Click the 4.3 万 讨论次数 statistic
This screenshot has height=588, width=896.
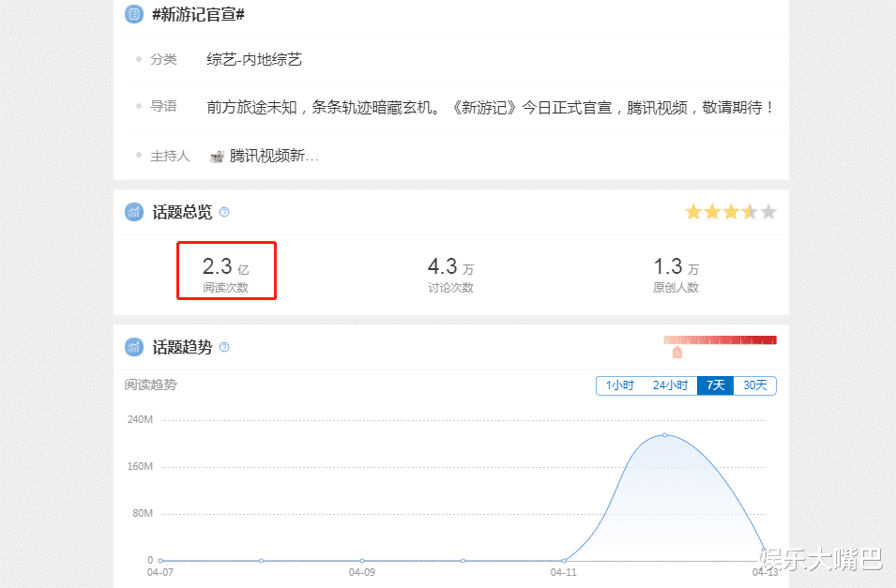coord(451,274)
